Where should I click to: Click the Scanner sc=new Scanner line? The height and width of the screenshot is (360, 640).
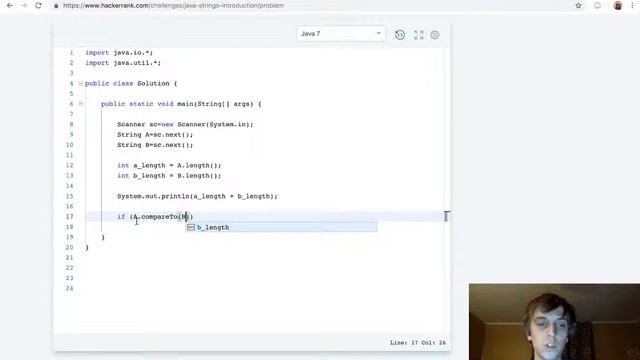[185, 124]
